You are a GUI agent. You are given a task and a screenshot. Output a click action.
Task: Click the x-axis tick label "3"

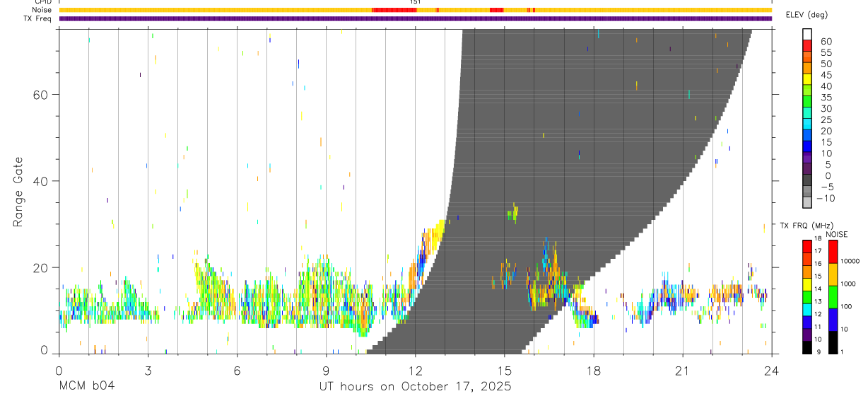point(148,370)
